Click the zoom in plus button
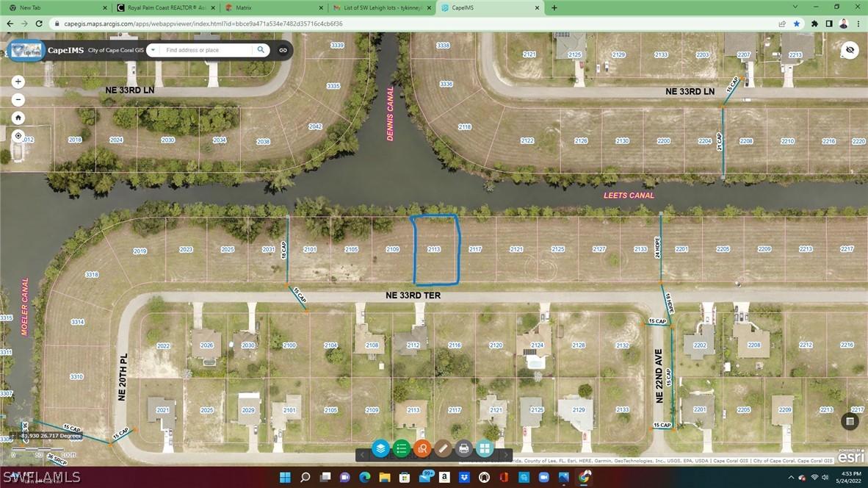 pos(18,81)
